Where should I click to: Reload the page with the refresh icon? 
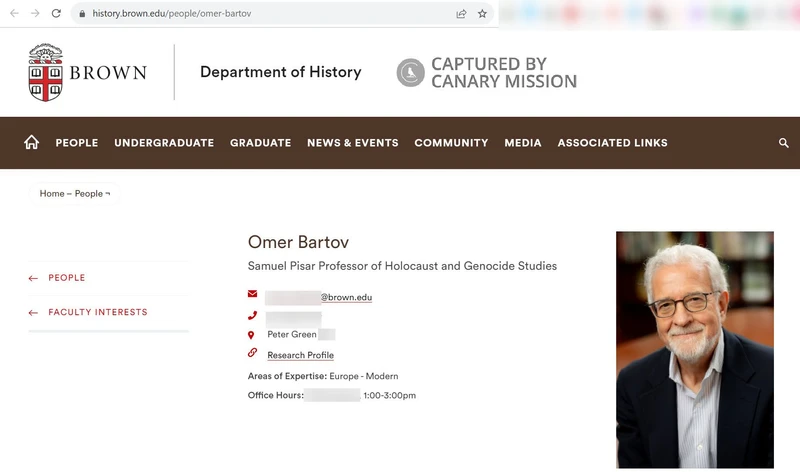tap(56, 13)
